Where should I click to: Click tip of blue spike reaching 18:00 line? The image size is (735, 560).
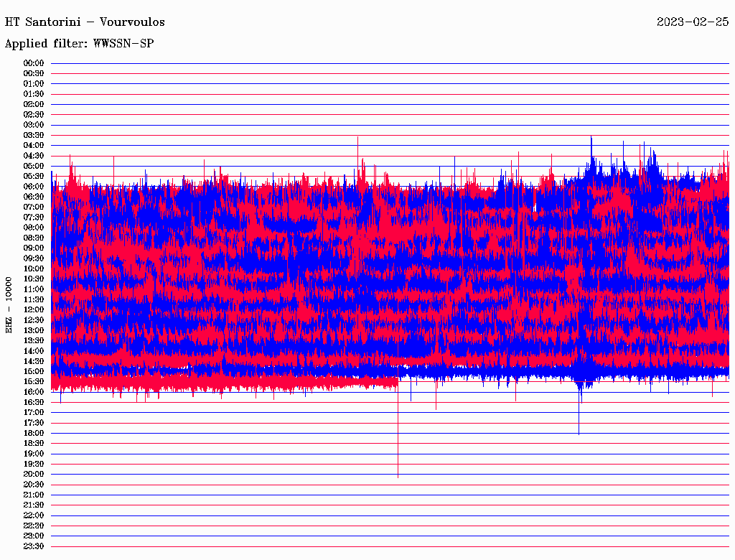coord(579,434)
